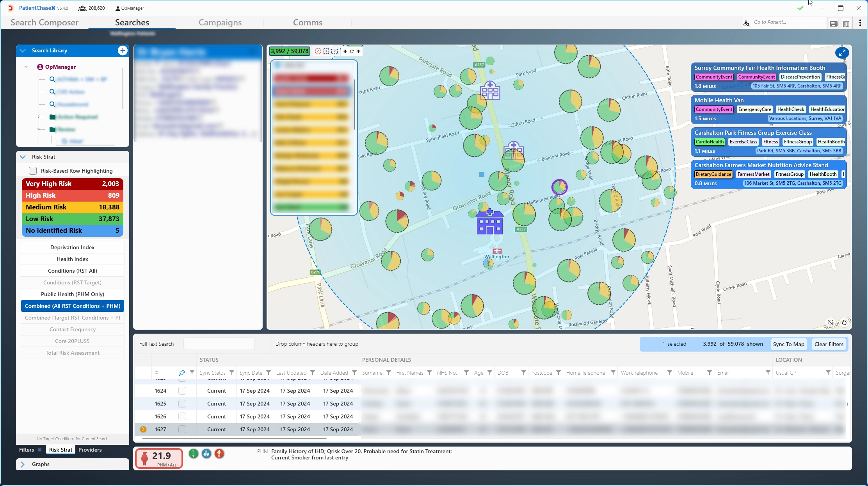The width and height of the screenshot is (868, 486).
Task: Select the red Very High Risk band
Action: click(x=72, y=183)
